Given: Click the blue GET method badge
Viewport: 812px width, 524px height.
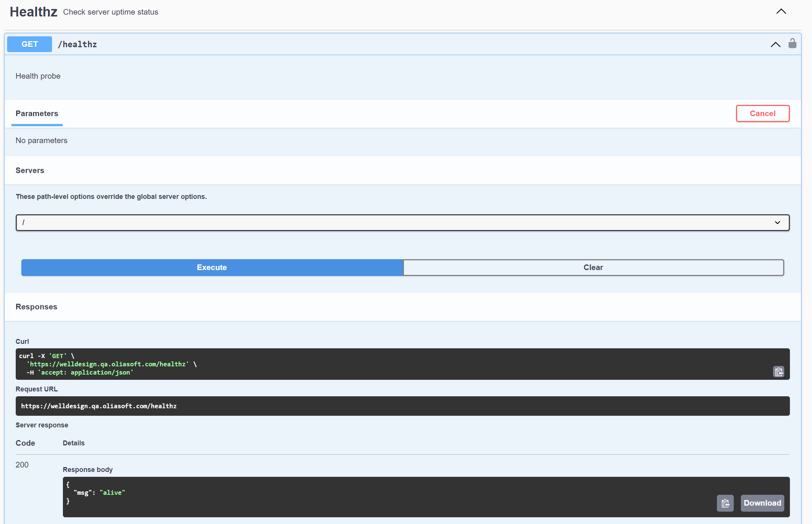Looking at the screenshot, I should [x=30, y=44].
